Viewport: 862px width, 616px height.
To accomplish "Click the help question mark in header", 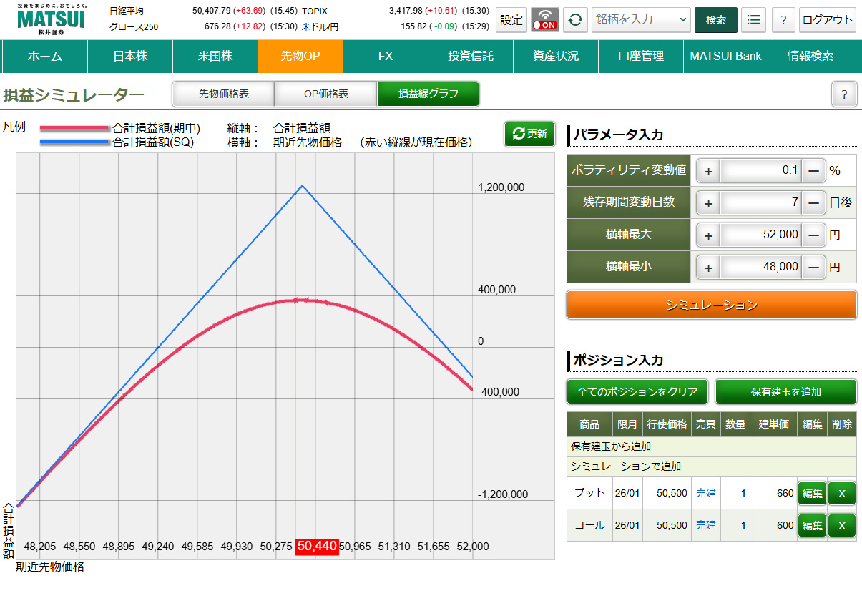I will [x=783, y=20].
